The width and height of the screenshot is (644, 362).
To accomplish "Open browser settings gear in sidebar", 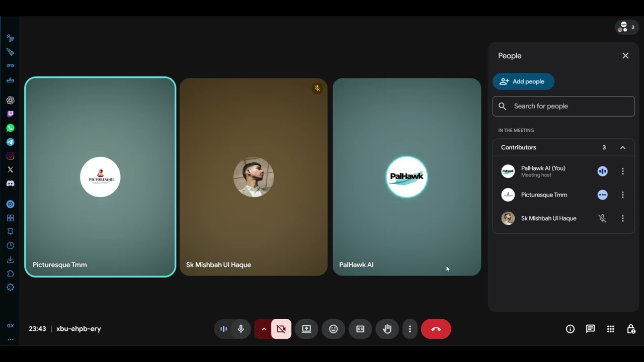I will (x=10, y=288).
